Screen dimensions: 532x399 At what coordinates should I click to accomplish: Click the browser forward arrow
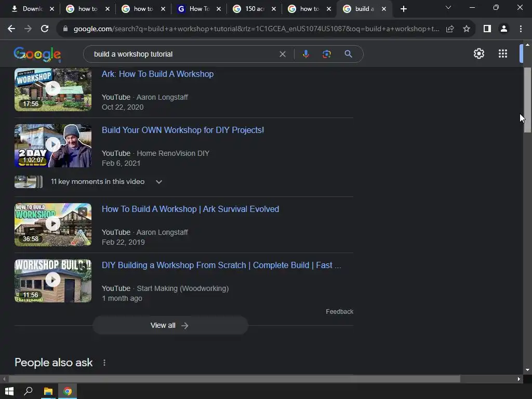28,29
